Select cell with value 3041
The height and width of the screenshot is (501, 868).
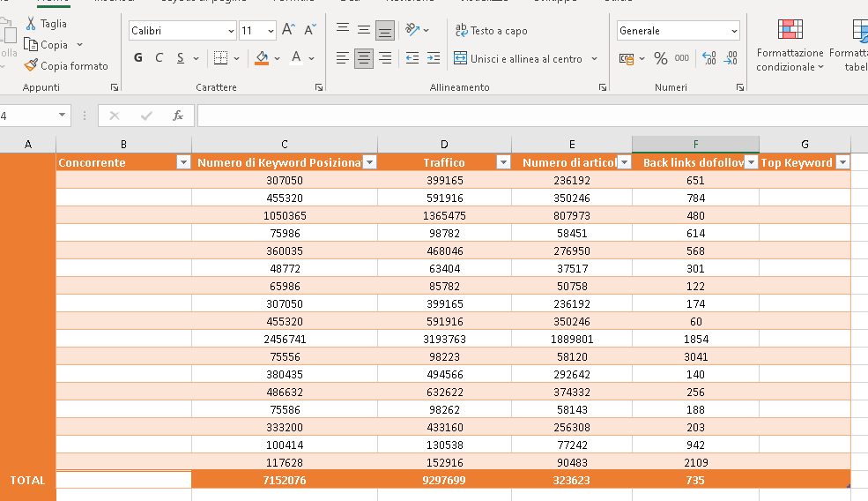(696, 357)
